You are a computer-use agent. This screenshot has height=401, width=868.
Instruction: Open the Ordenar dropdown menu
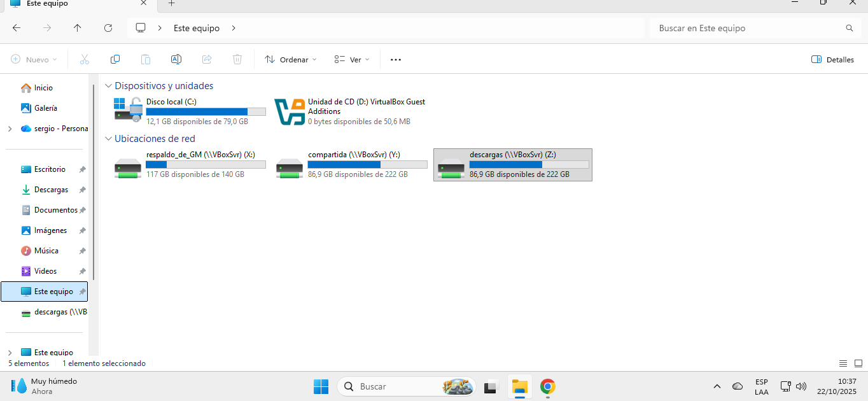291,59
